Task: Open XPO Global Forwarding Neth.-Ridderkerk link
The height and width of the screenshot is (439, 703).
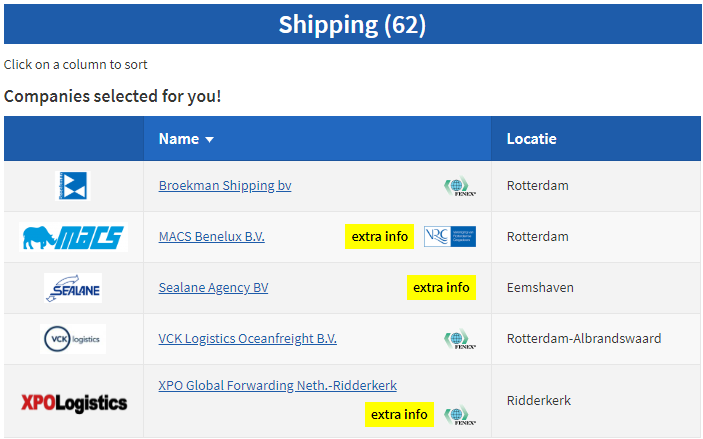Action: (x=278, y=386)
